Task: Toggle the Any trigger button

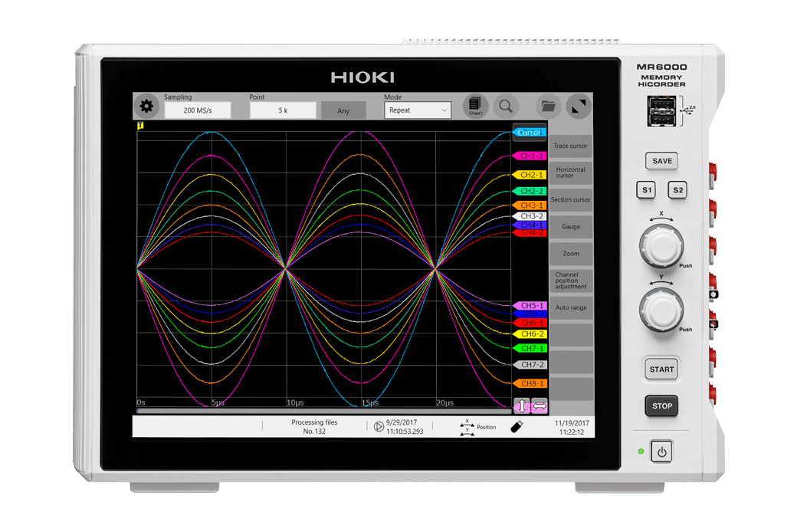Action: pos(343,110)
